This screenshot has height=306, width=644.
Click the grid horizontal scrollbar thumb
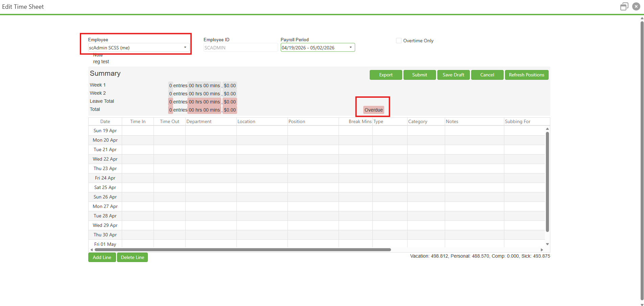pyautogui.click(x=243, y=250)
